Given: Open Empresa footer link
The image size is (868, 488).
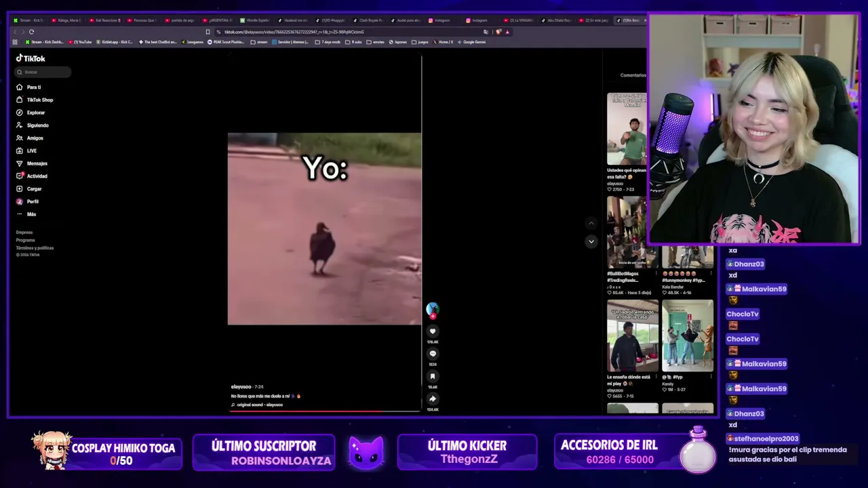Looking at the screenshot, I should tap(24, 232).
